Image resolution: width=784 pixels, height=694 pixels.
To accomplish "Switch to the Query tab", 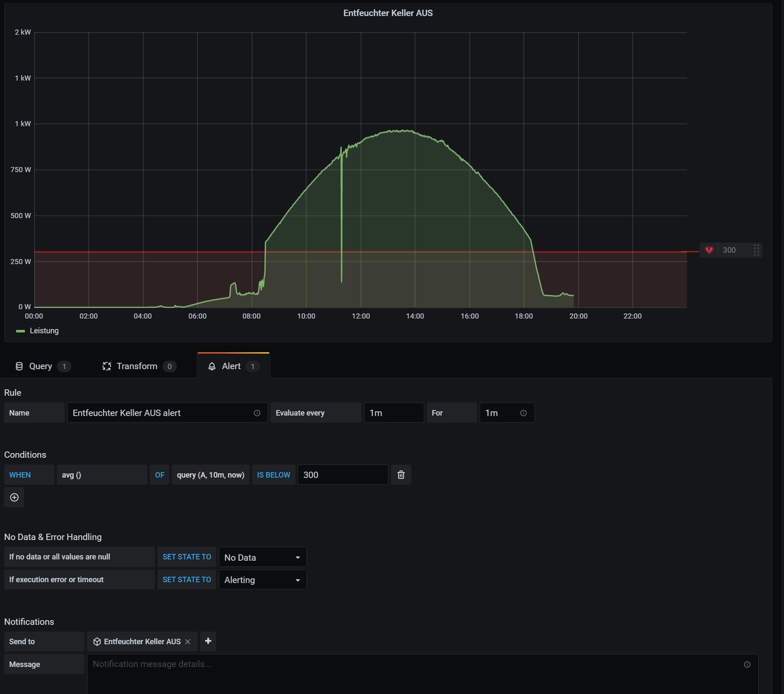I will [41, 366].
